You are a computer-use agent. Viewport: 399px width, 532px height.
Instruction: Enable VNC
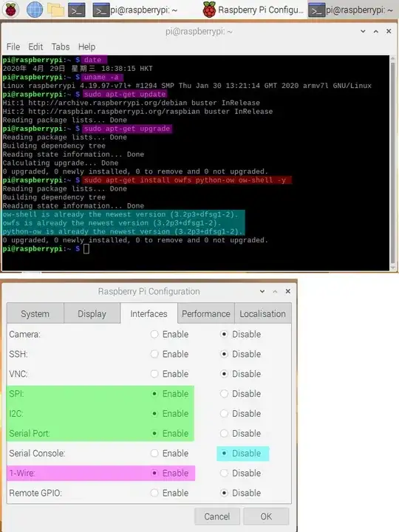[x=169, y=374]
